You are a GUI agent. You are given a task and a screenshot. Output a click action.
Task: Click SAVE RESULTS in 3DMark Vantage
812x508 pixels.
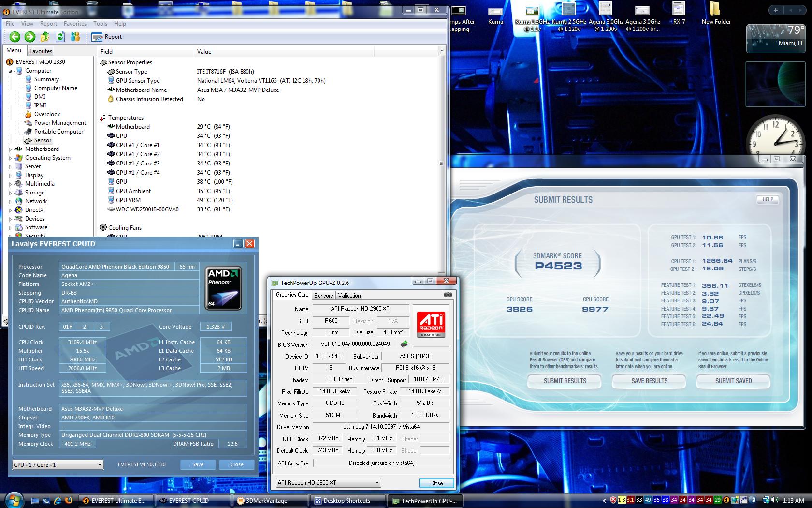click(x=649, y=381)
